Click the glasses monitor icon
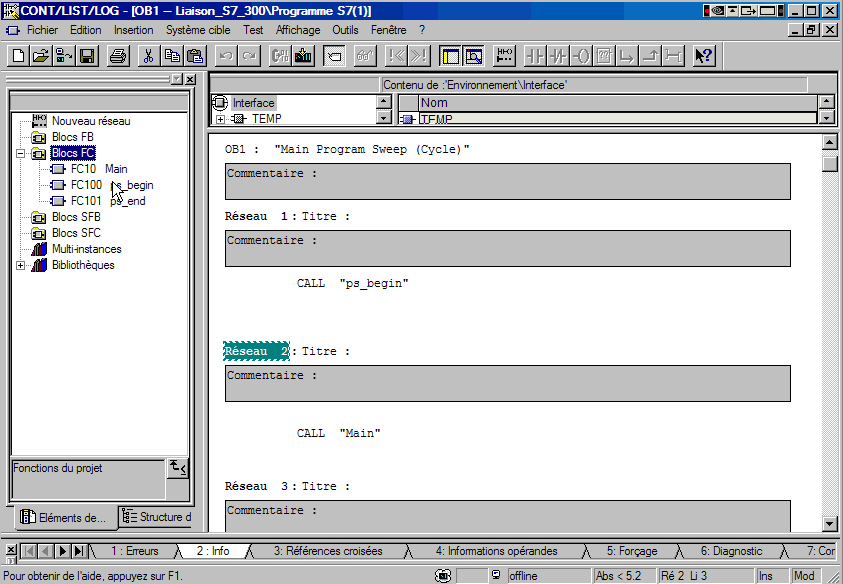The width and height of the screenshot is (843, 584). tap(365, 56)
